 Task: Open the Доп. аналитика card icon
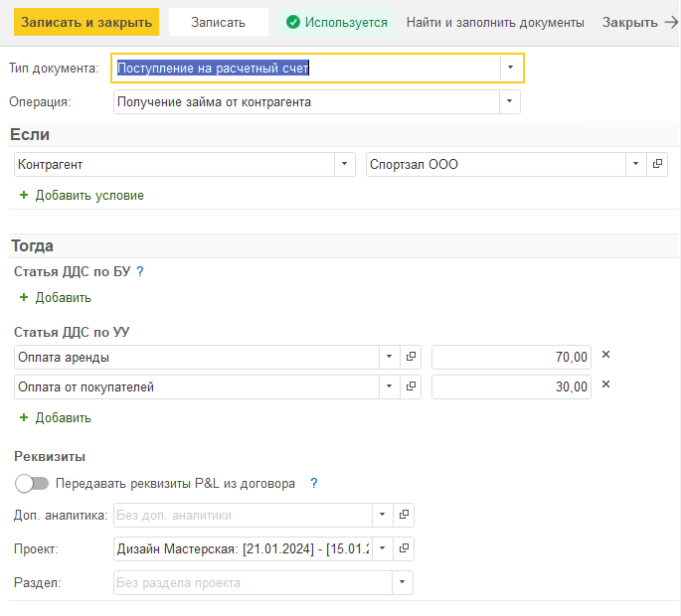point(404,515)
